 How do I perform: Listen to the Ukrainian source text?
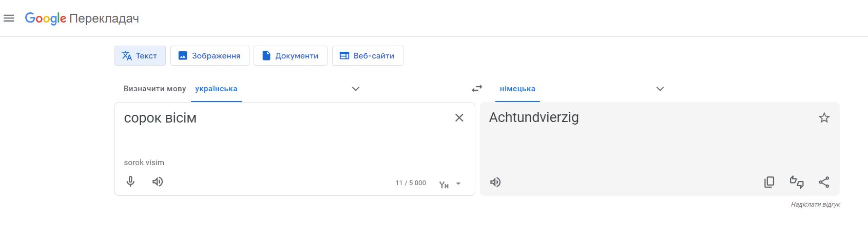pos(158,181)
